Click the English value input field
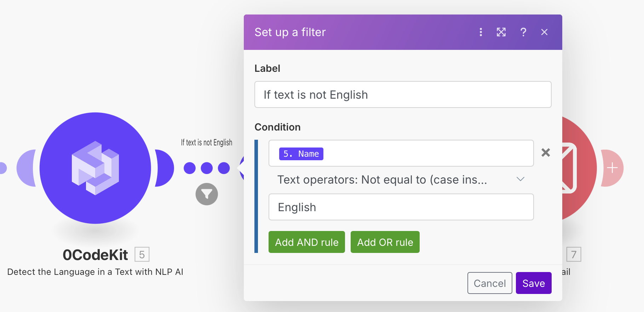The width and height of the screenshot is (644, 312). [x=401, y=207]
